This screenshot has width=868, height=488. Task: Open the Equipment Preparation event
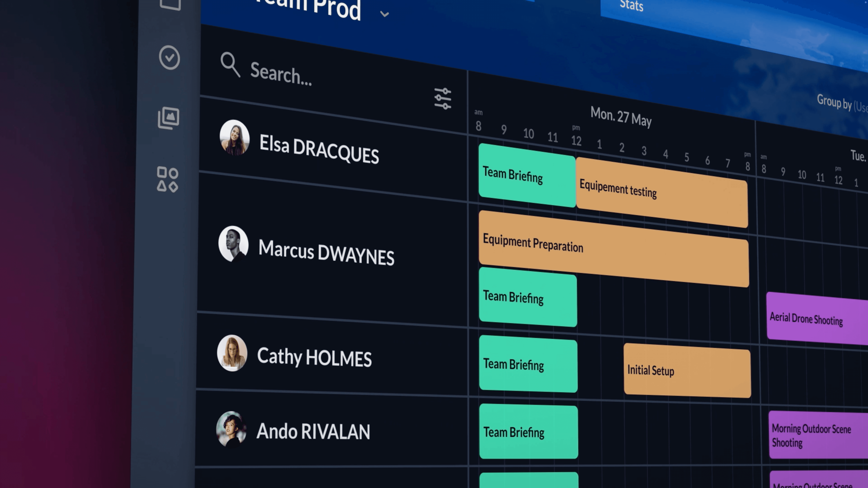pos(614,249)
